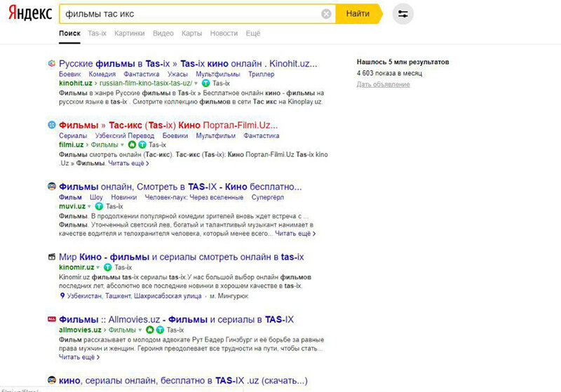Click green circle badge icon in filmi.uz row
This screenshot has height=392, width=561.
click(132, 145)
